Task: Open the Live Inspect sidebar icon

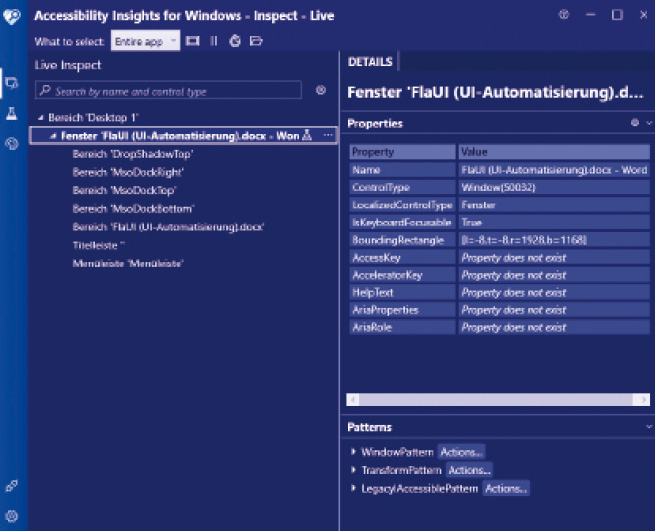Action: (x=12, y=83)
